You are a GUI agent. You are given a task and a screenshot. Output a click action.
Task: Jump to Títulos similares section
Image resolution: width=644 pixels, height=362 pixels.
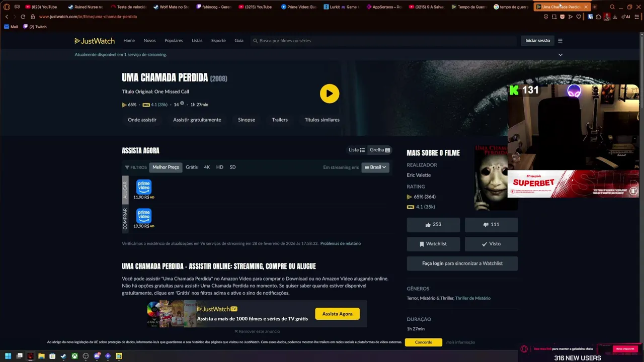pyautogui.click(x=322, y=120)
